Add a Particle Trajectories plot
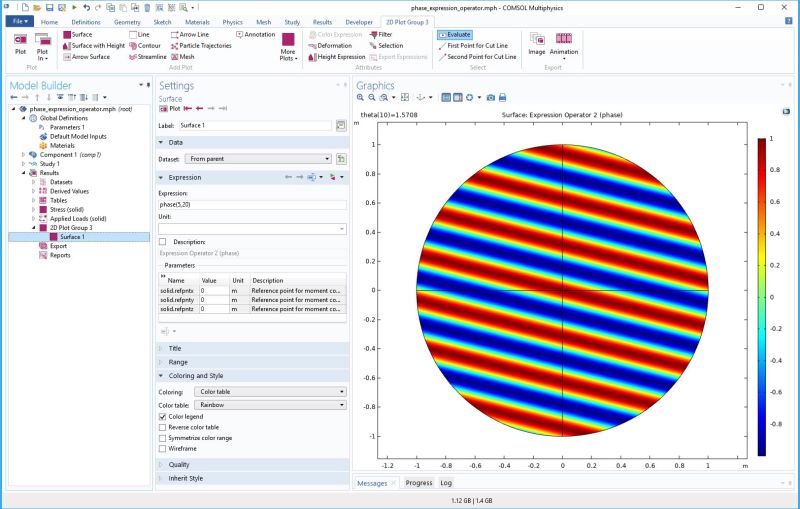The height and width of the screenshot is (509, 800). click(201, 46)
